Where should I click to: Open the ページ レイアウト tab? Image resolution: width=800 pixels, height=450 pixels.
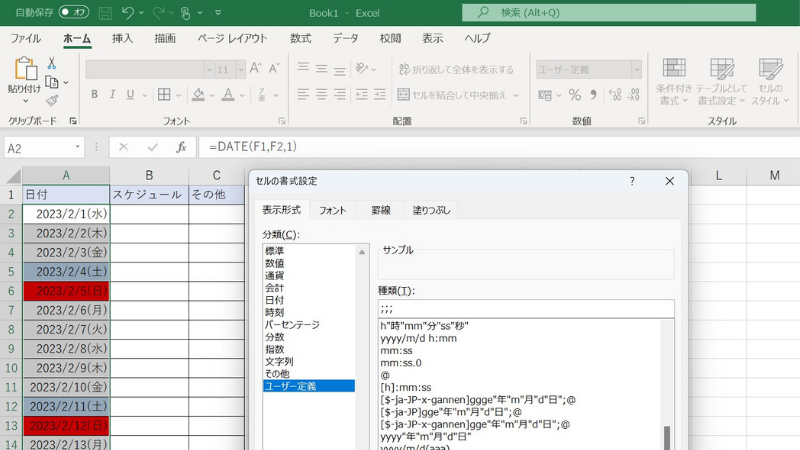(232, 38)
